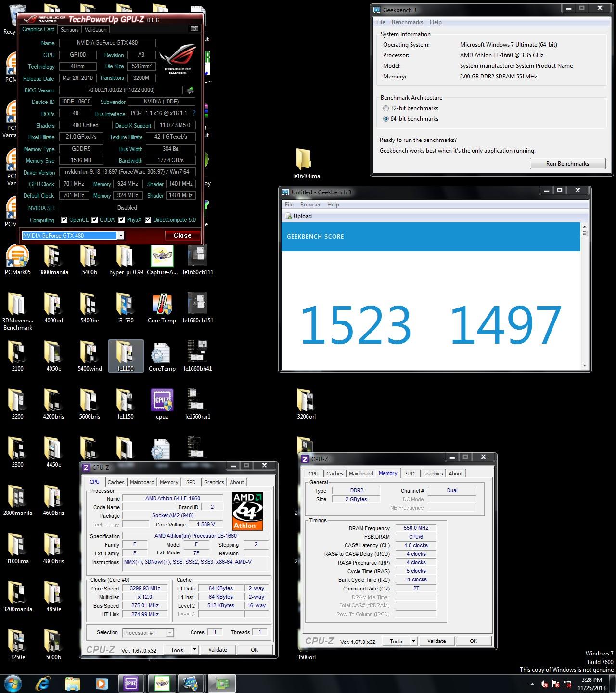The image size is (616, 693).
Task: Select the CoreTemp settings file icon
Action: (x=162, y=357)
